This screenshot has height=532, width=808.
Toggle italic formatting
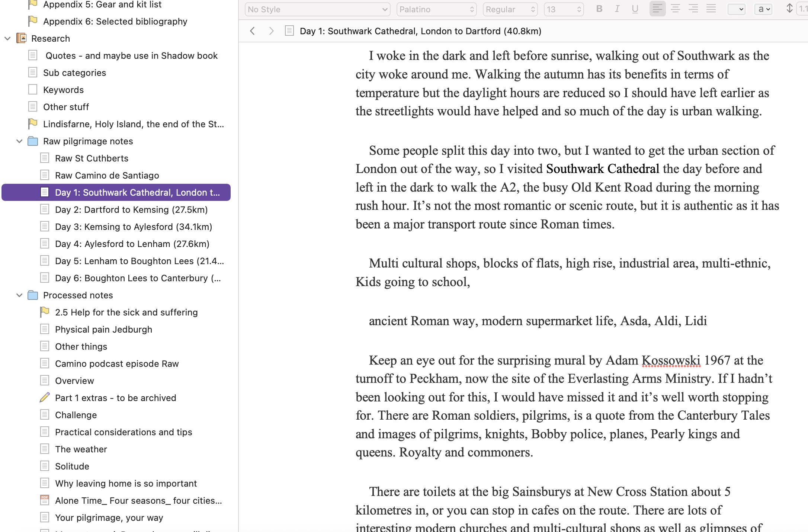tap(617, 9)
